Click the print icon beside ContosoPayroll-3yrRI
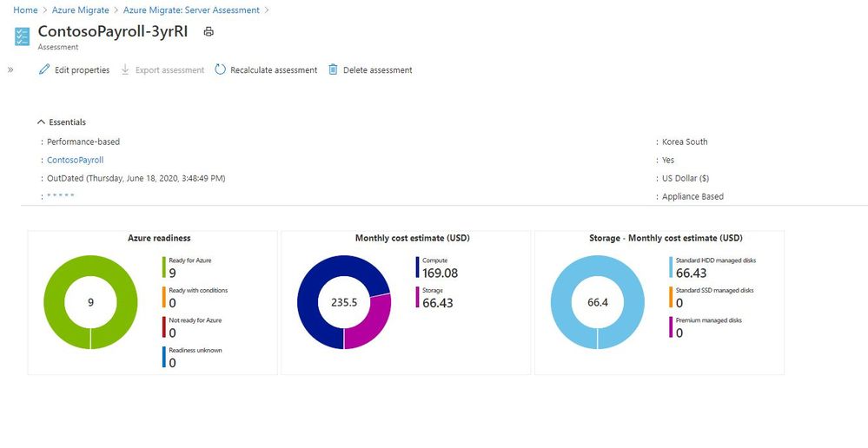The height and width of the screenshot is (448, 868). click(209, 31)
